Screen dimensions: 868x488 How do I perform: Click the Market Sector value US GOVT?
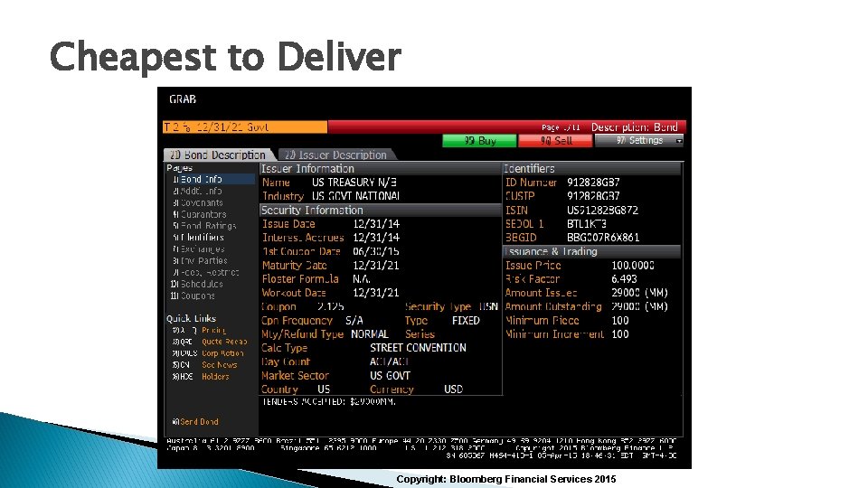point(391,376)
